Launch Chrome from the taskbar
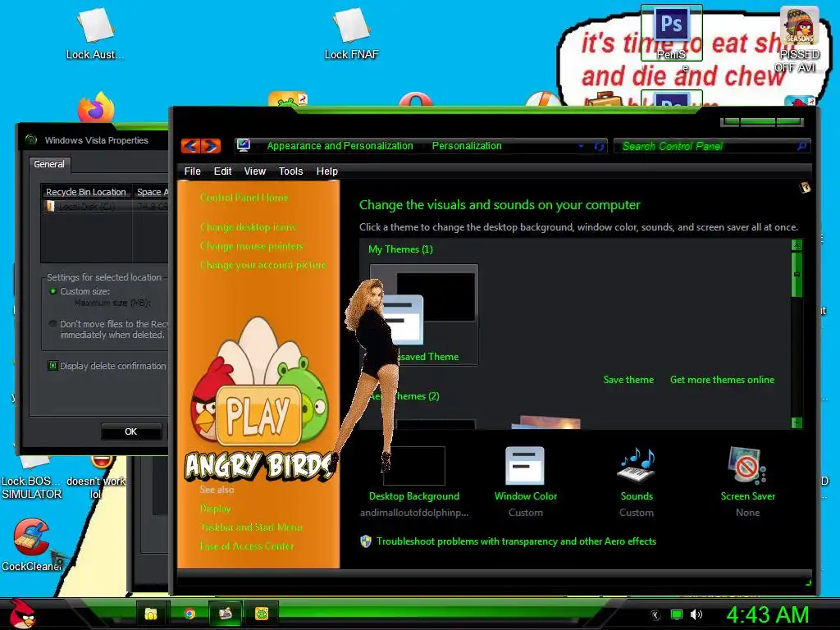840x630 pixels. coord(189,614)
